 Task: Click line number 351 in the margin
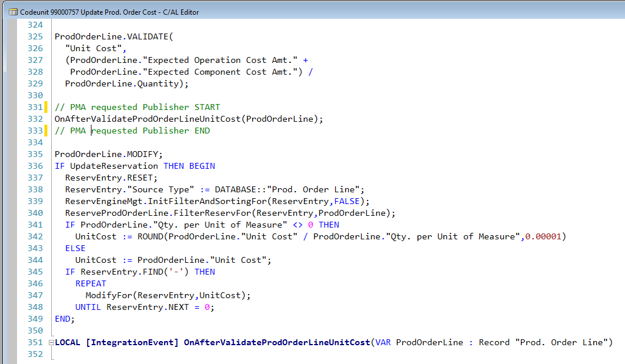point(34,342)
